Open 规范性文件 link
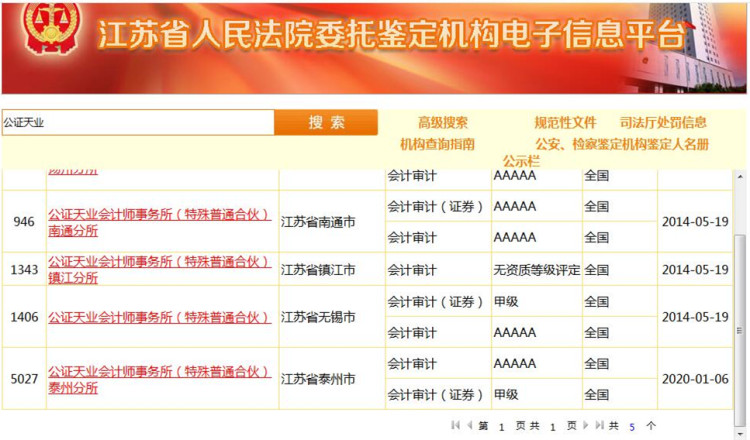Image resolution: width=750 pixels, height=440 pixels. pos(565,123)
